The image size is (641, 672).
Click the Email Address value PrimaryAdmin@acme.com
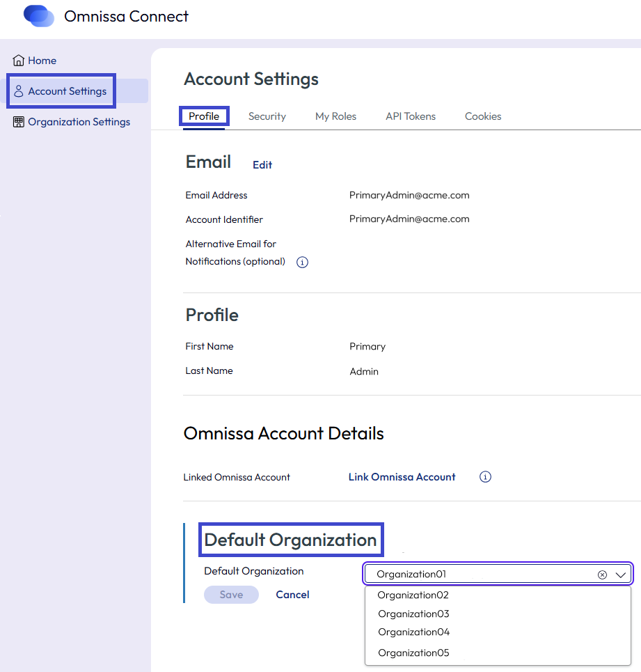pos(409,195)
